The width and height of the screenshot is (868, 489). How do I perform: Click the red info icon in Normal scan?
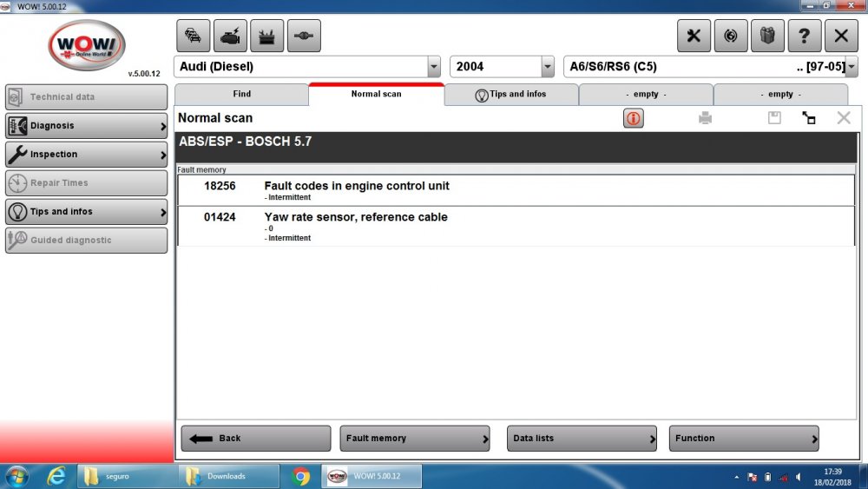click(x=634, y=118)
